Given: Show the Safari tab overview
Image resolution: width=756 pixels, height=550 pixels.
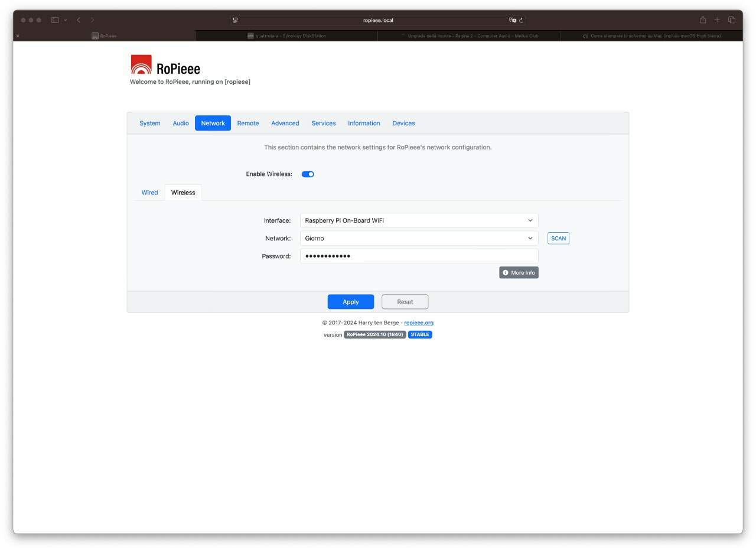Looking at the screenshot, I should click(x=731, y=20).
